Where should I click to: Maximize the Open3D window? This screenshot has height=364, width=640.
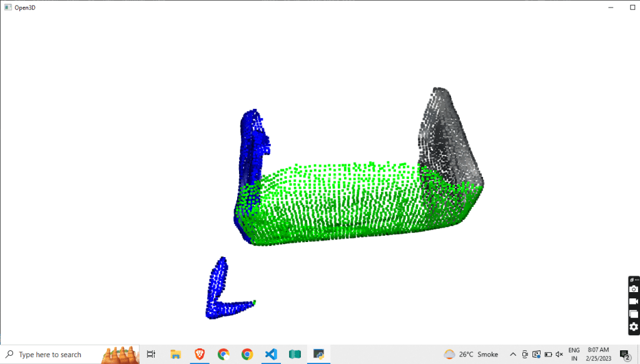point(632,7)
